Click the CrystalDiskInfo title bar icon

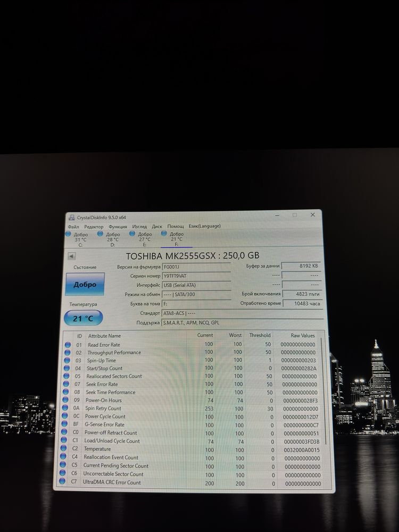point(72,218)
